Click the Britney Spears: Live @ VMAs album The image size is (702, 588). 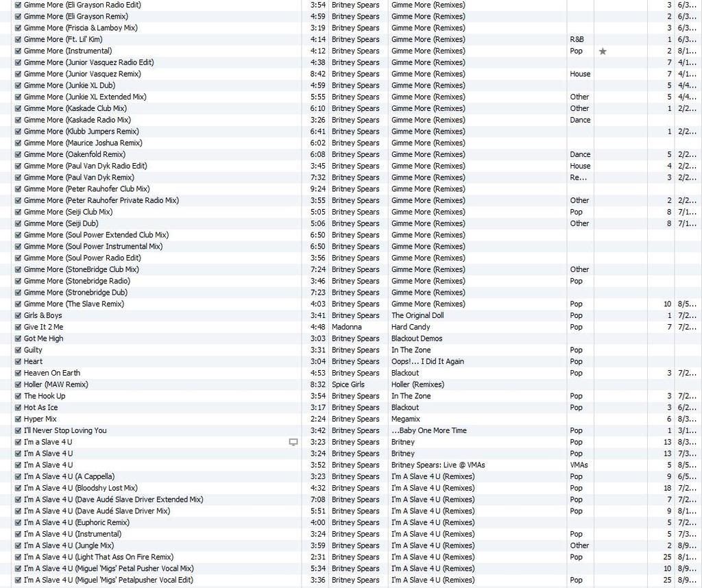tap(437, 465)
